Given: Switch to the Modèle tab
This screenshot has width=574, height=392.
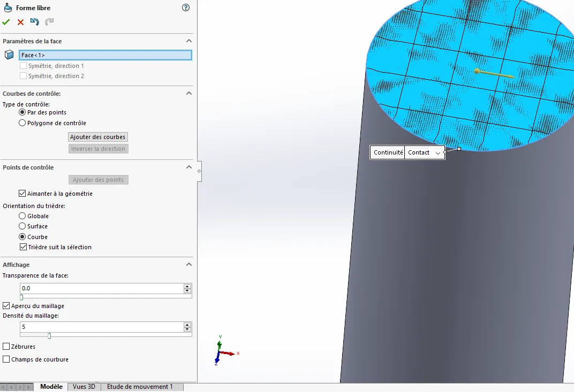Looking at the screenshot, I should point(51,387).
